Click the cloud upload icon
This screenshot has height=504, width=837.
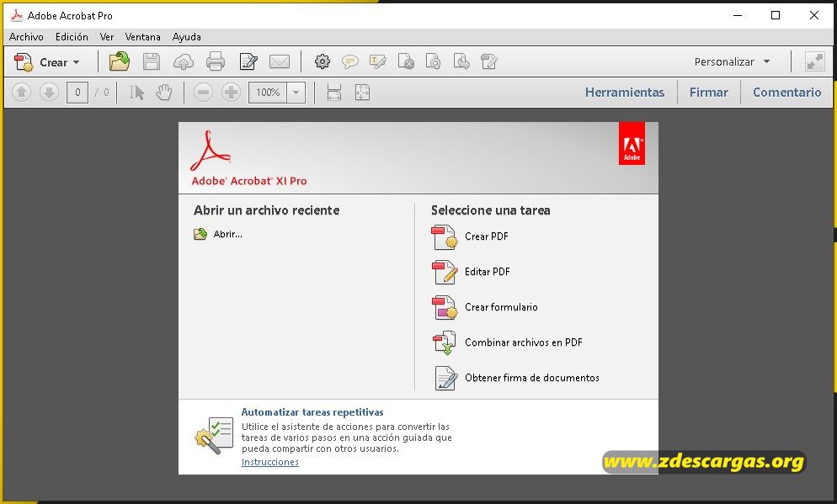click(x=183, y=62)
